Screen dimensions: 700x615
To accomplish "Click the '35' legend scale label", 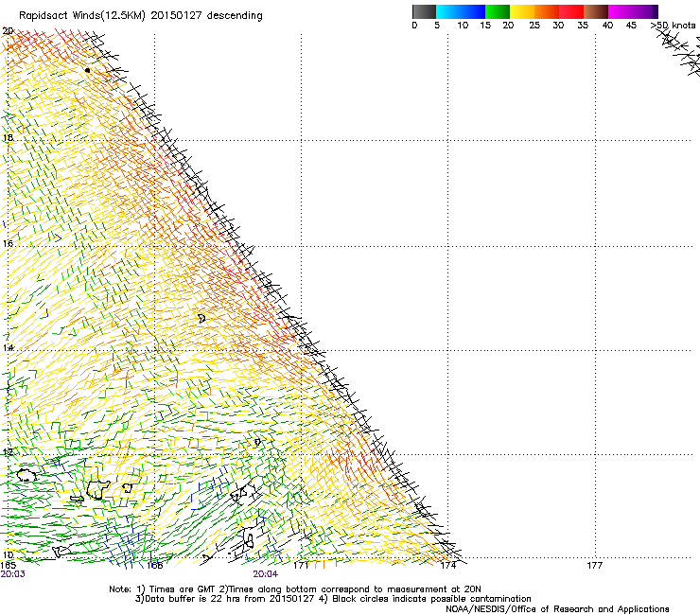I will tap(583, 26).
